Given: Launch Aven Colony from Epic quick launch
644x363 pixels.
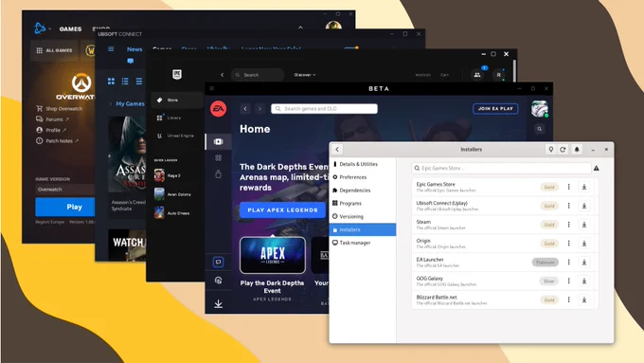Looking at the screenshot, I should [x=172, y=194].
